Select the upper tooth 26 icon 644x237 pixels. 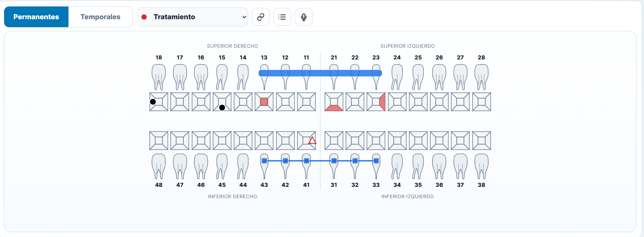pos(439,77)
